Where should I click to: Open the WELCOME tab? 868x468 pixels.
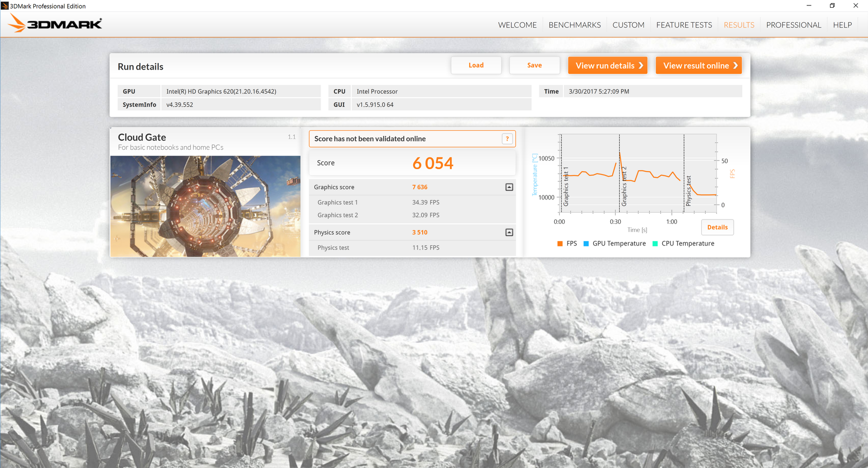(517, 25)
